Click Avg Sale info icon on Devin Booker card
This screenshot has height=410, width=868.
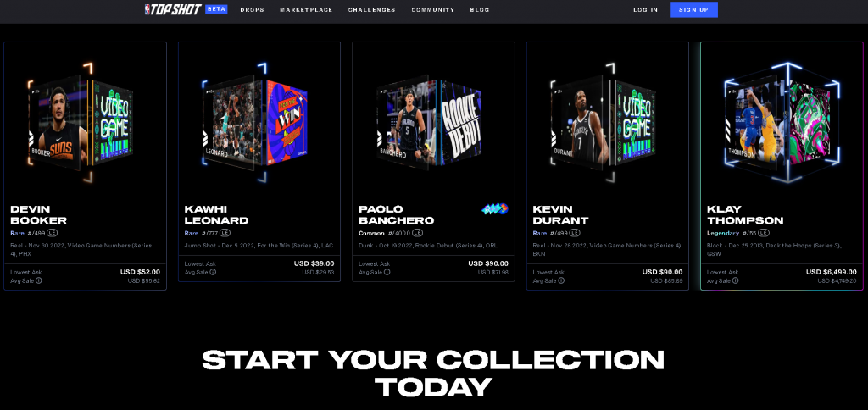39,280
